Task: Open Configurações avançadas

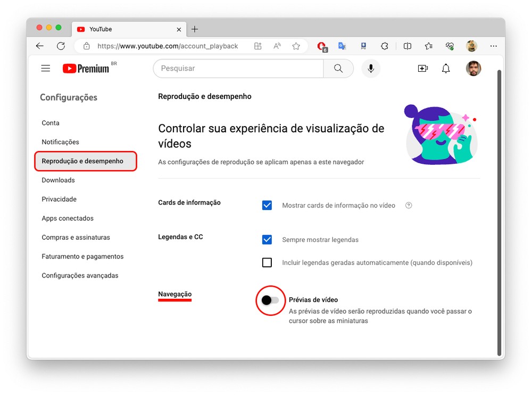Action: pos(80,276)
